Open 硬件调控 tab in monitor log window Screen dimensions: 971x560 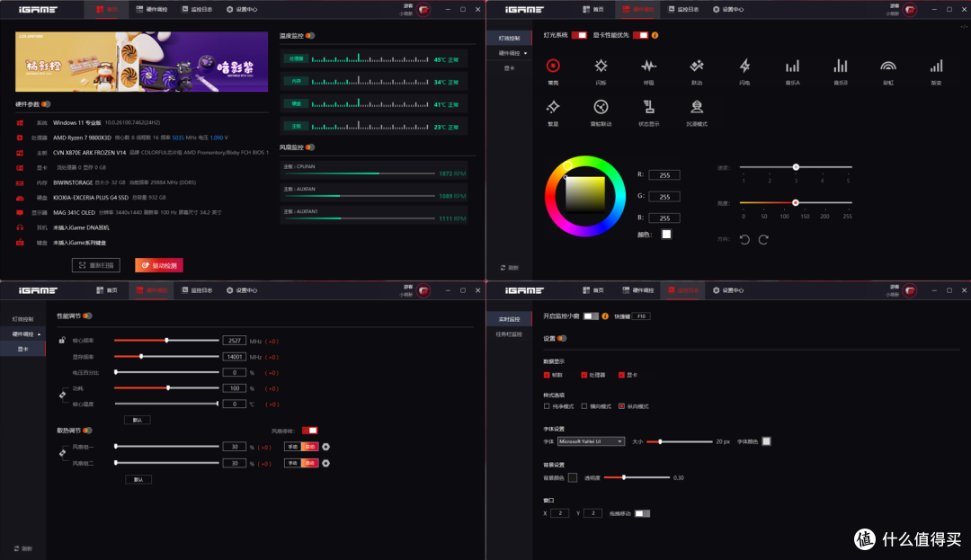coord(637,290)
